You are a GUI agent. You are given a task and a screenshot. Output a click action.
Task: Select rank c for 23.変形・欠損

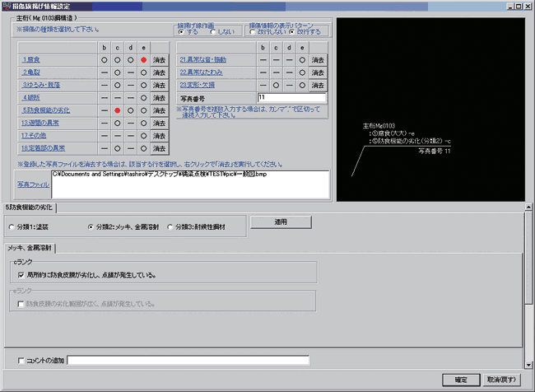pyautogui.click(x=276, y=85)
